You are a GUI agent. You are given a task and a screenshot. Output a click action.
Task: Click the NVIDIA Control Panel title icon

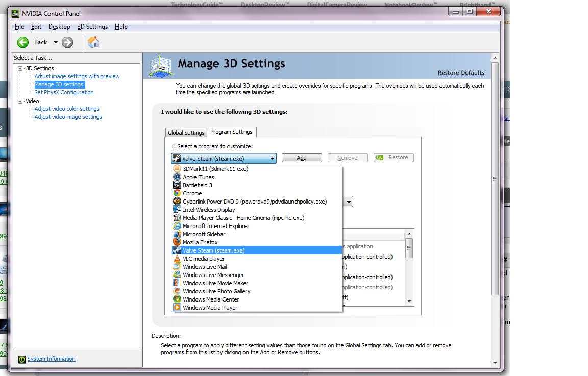click(x=15, y=14)
